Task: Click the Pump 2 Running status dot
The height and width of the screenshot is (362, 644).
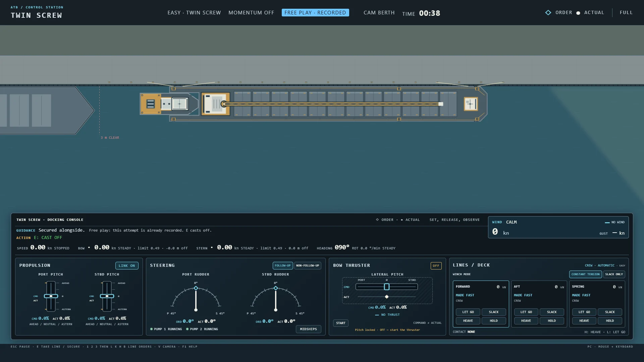Action: point(187,329)
